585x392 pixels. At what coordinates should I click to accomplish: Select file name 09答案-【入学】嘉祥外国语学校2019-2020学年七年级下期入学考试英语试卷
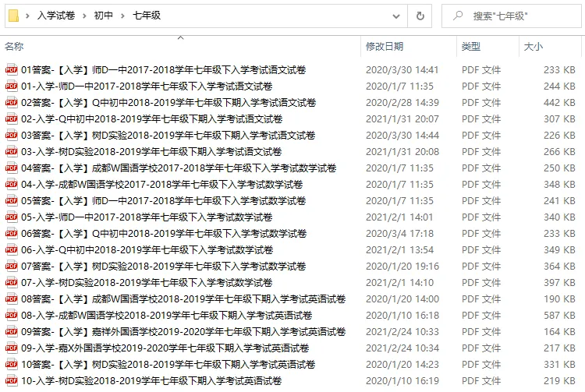click(x=183, y=332)
